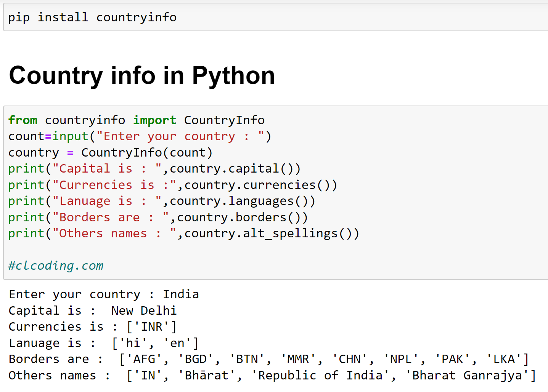This screenshot has width=548, height=392.
Task: Click the country.currencies() call
Action: tap(258, 184)
